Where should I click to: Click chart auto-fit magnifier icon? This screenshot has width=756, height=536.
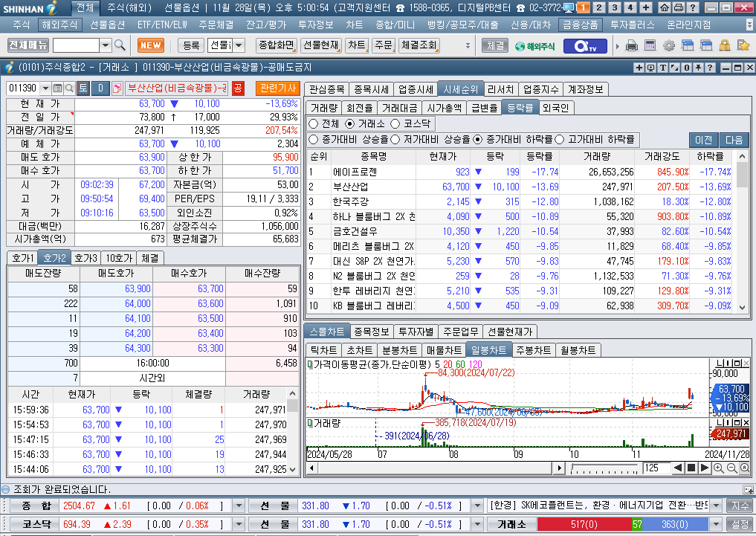pos(744,468)
